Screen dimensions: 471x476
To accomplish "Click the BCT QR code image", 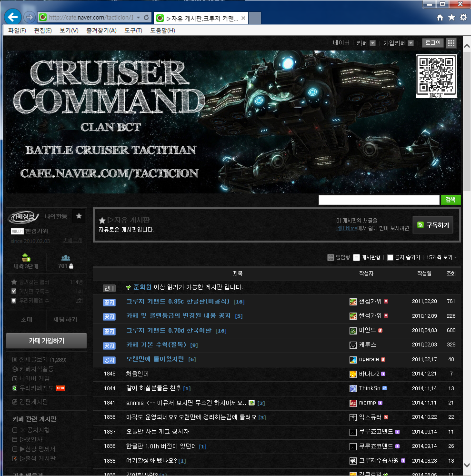I will (436, 77).
